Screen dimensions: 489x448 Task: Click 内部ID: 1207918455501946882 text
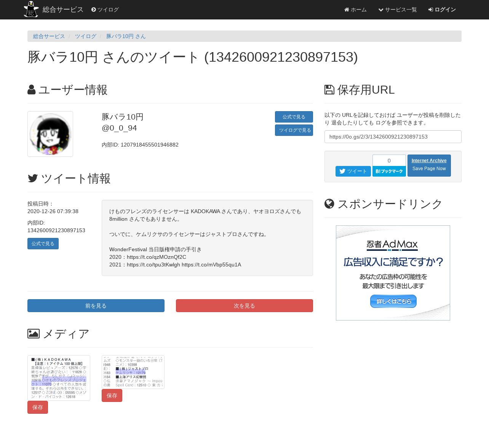[140, 145]
